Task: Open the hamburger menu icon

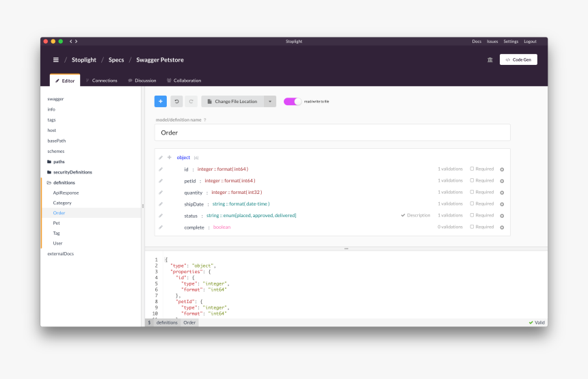Action: pos(56,60)
